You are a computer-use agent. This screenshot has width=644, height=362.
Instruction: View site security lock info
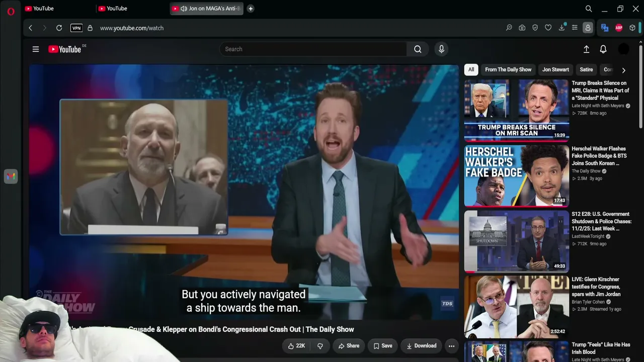90,28
